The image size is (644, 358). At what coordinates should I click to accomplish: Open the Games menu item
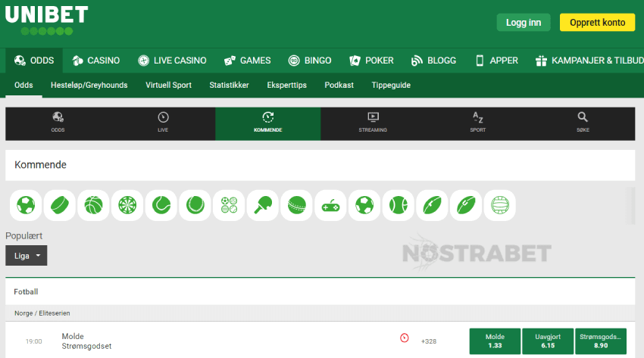point(247,61)
